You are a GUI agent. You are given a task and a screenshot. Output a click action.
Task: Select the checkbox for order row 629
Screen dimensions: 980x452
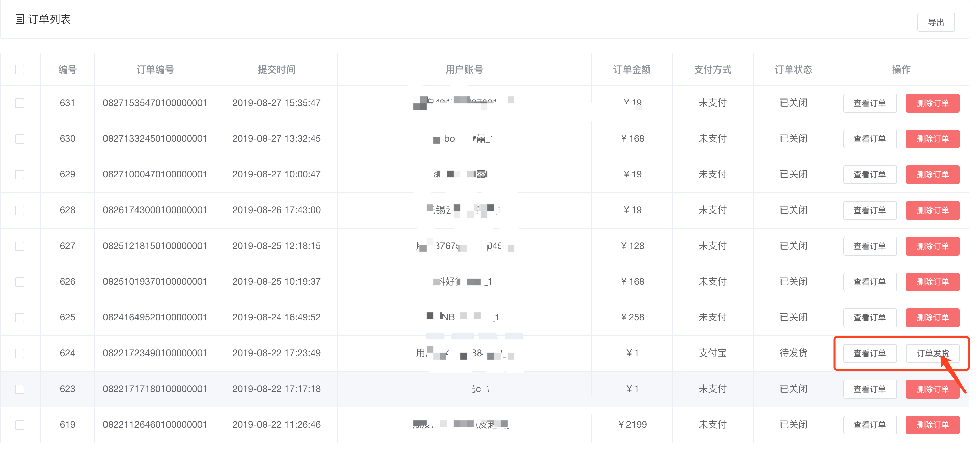pyautogui.click(x=20, y=174)
